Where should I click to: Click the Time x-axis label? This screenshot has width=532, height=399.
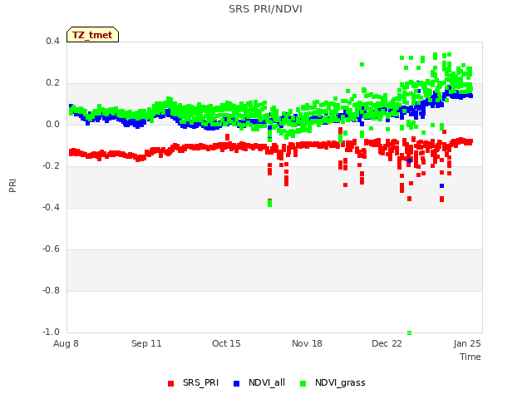pyautogui.click(x=470, y=357)
